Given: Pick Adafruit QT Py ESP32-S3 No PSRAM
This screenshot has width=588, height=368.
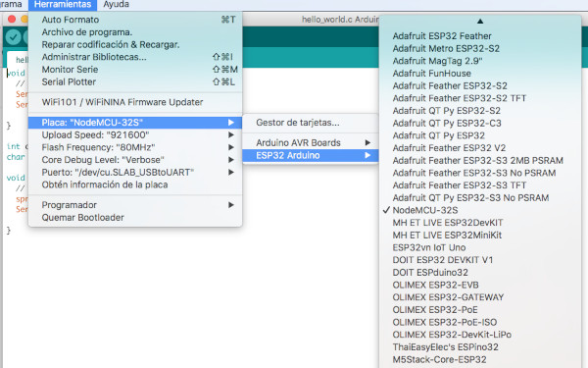Looking at the screenshot, I should pos(480,197).
